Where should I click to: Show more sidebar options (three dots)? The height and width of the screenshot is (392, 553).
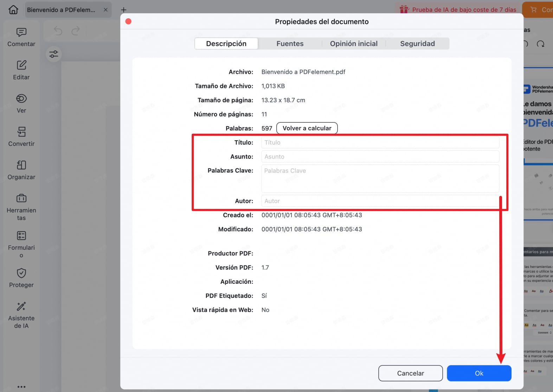coord(21,387)
